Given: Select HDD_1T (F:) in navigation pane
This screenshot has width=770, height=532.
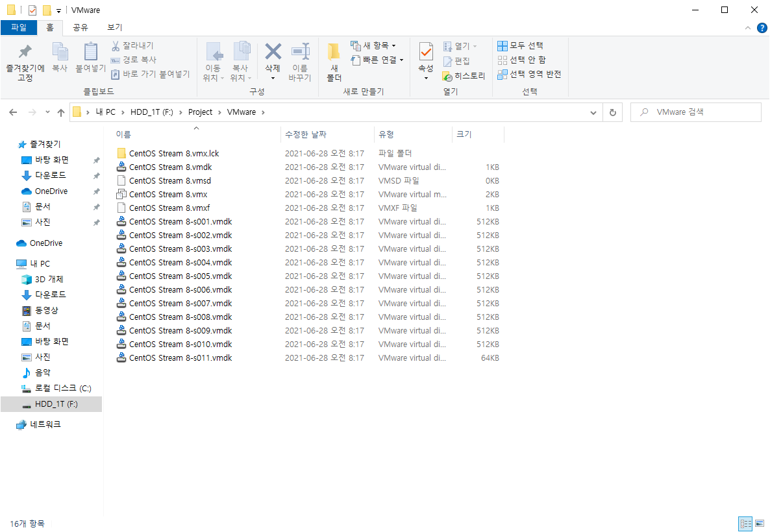Looking at the screenshot, I should (51, 404).
